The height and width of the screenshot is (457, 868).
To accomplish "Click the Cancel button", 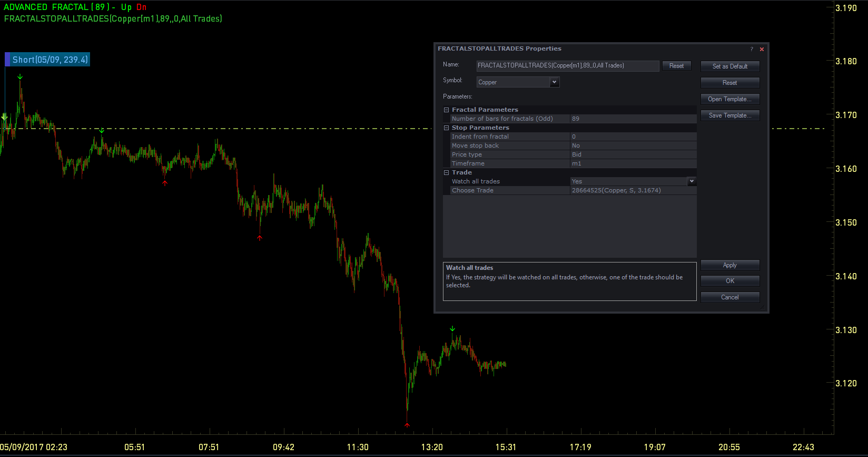I will click(x=730, y=297).
